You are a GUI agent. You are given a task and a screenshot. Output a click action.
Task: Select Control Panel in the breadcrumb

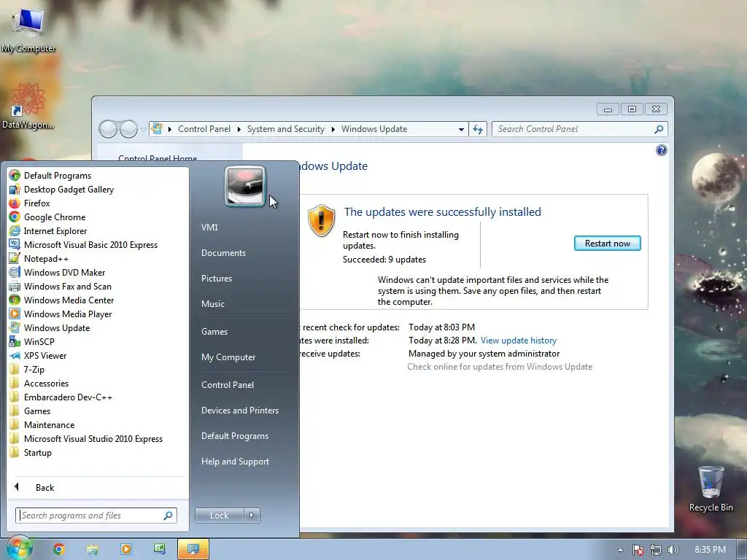[x=204, y=129]
